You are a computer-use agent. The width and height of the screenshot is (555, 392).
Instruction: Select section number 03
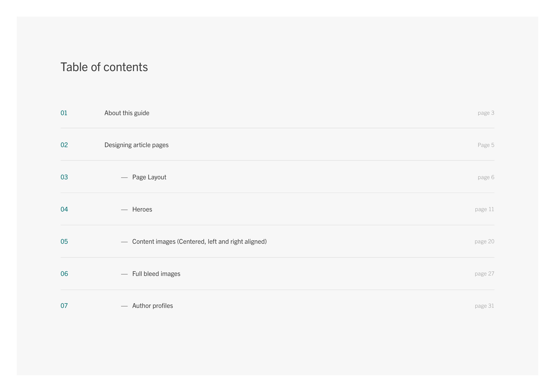[64, 177]
